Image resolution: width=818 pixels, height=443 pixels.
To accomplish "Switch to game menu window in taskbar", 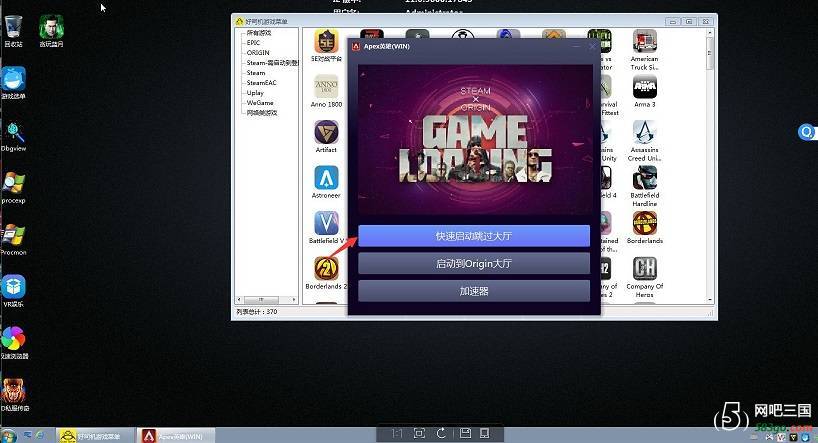I will (94, 436).
